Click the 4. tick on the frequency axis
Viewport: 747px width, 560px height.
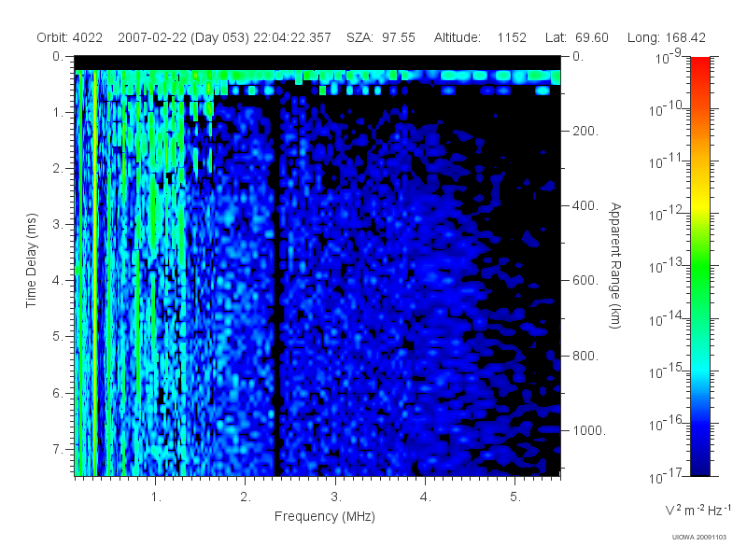(426, 497)
